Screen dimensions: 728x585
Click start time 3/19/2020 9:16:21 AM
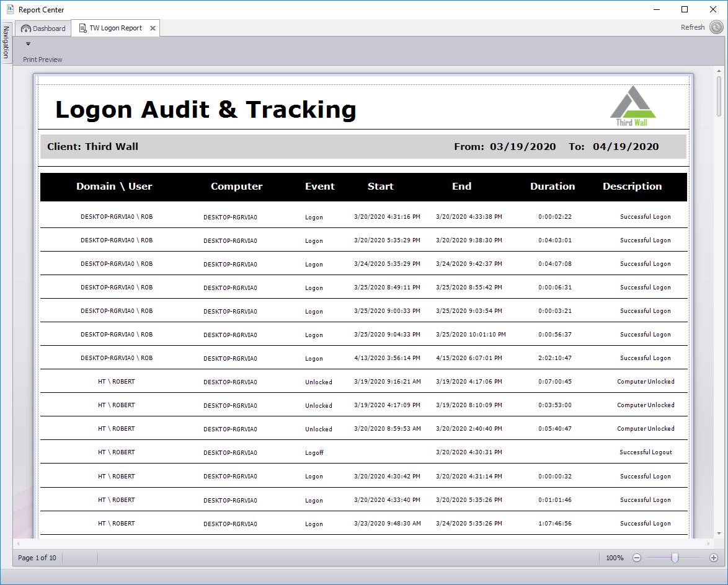(387, 382)
